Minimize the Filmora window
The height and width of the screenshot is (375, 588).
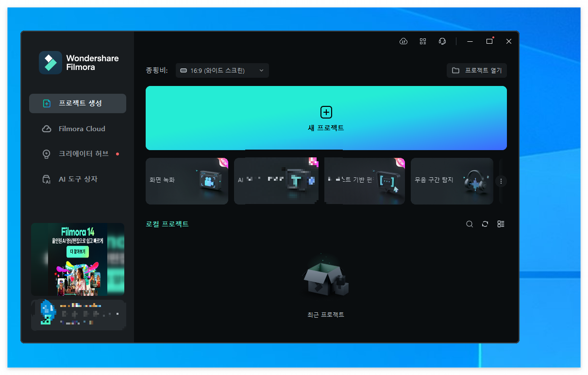[x=470, y=41]
